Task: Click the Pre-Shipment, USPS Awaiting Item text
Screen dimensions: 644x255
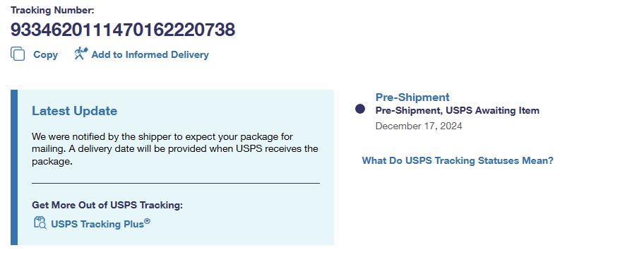Action: coord(457,110)
